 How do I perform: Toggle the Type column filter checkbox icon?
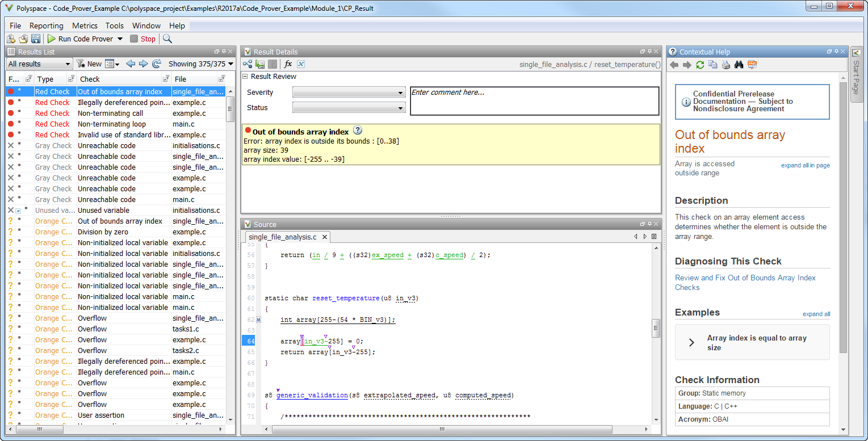click(71, 79)
